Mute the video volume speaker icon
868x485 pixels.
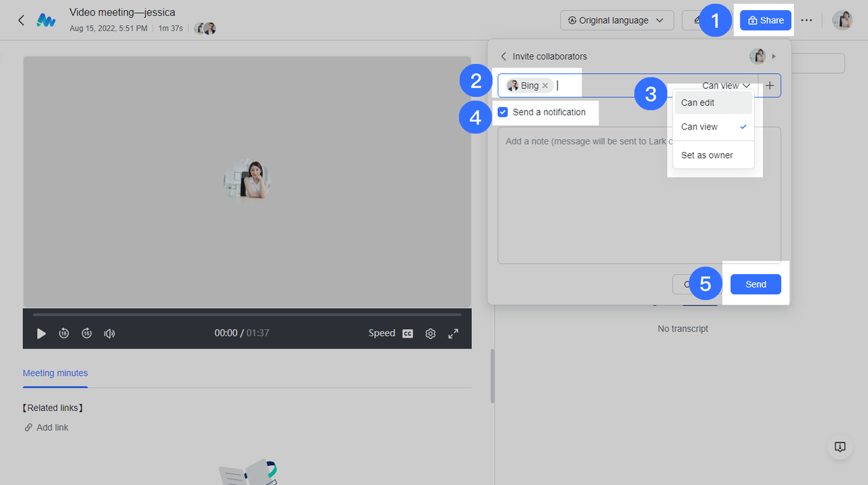(109, 333)
